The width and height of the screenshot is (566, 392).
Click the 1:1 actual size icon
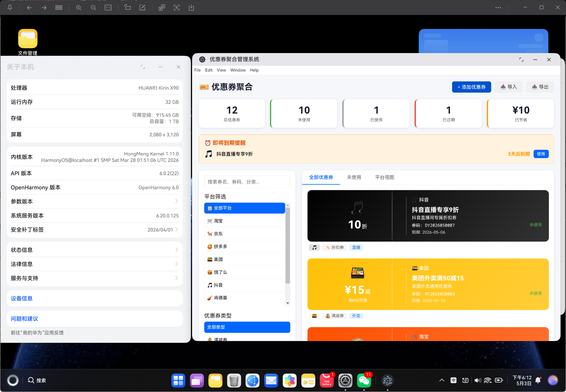(x=108, y=8)
